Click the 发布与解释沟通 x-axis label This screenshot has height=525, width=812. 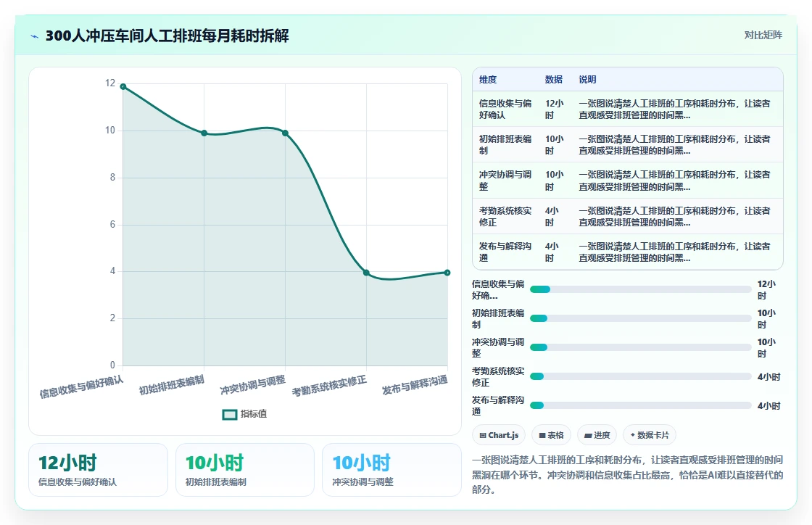(415, 385)
